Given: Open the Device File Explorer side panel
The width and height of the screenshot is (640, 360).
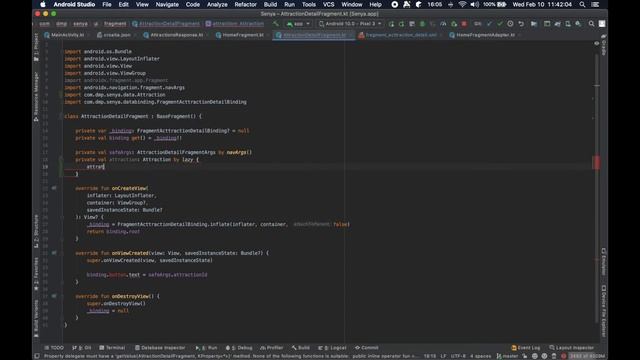Looking at the screenshot, I should pos(604,311).
